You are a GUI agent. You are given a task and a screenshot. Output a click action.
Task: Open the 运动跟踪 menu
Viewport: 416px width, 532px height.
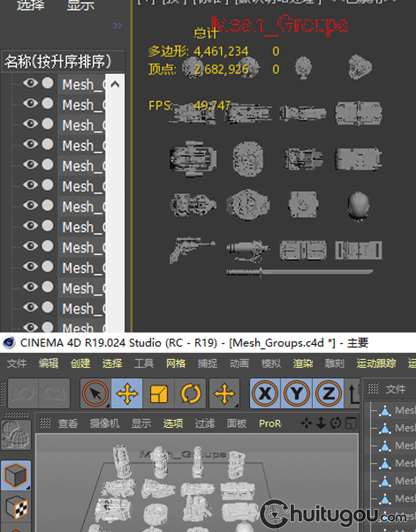376,364
